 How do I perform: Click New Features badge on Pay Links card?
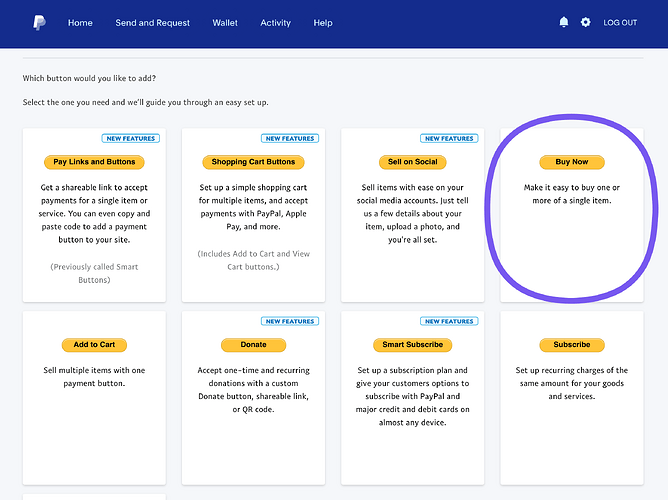[x=131, y=138]
